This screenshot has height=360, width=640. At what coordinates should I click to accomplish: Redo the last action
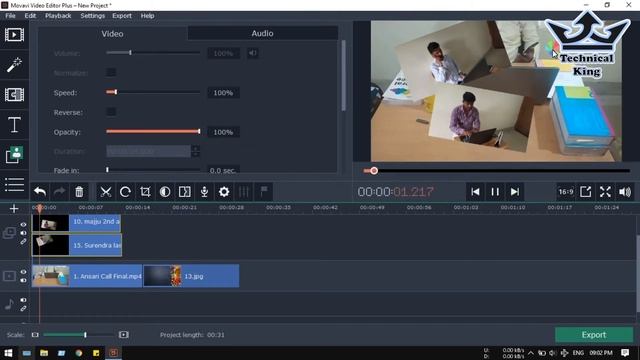60,191
